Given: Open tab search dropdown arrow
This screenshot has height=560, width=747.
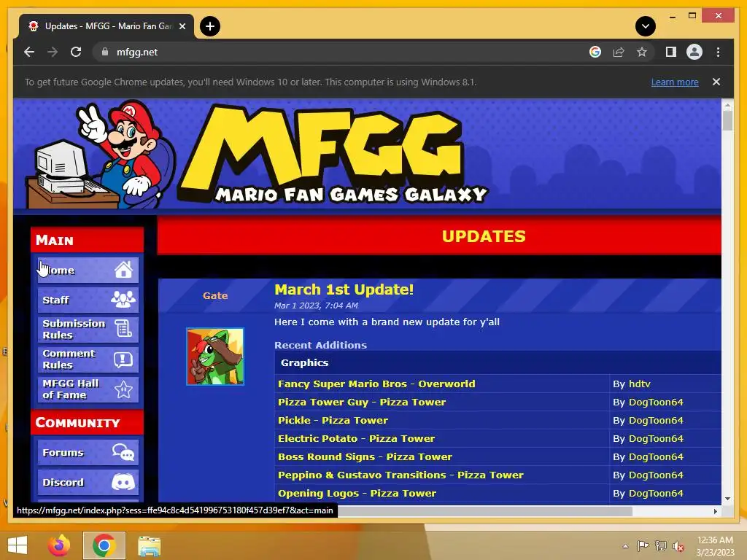Looking at the screenshot, I should [646, 26].
